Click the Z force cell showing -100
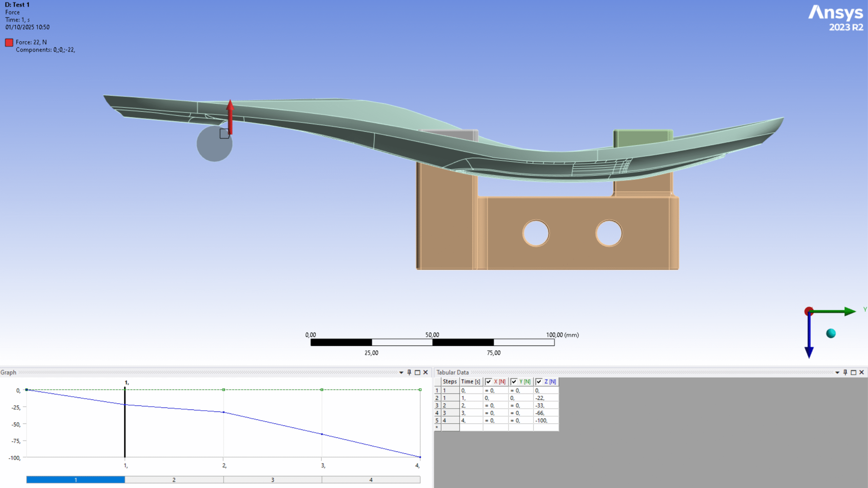This screenshot has width=868, height=488. (545, 420)
